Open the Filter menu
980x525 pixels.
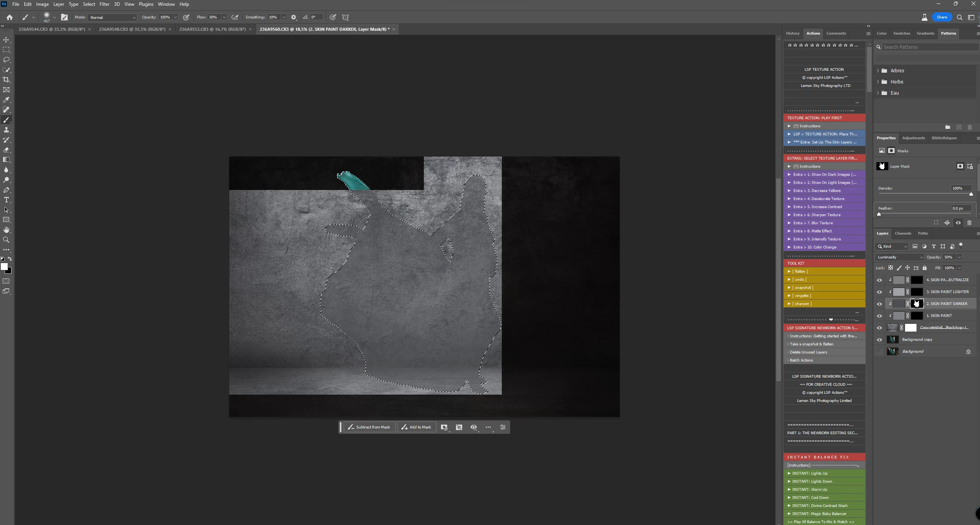[x=104, y=4]
